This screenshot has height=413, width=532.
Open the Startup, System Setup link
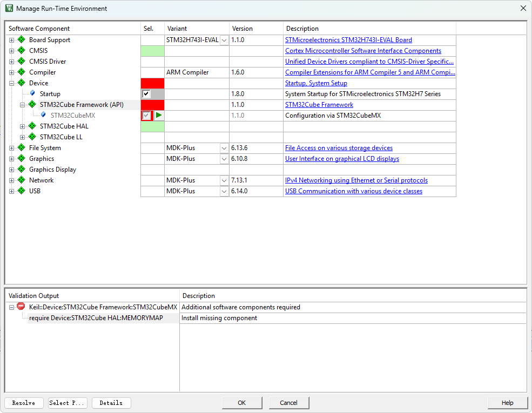(x=316, y=83)
